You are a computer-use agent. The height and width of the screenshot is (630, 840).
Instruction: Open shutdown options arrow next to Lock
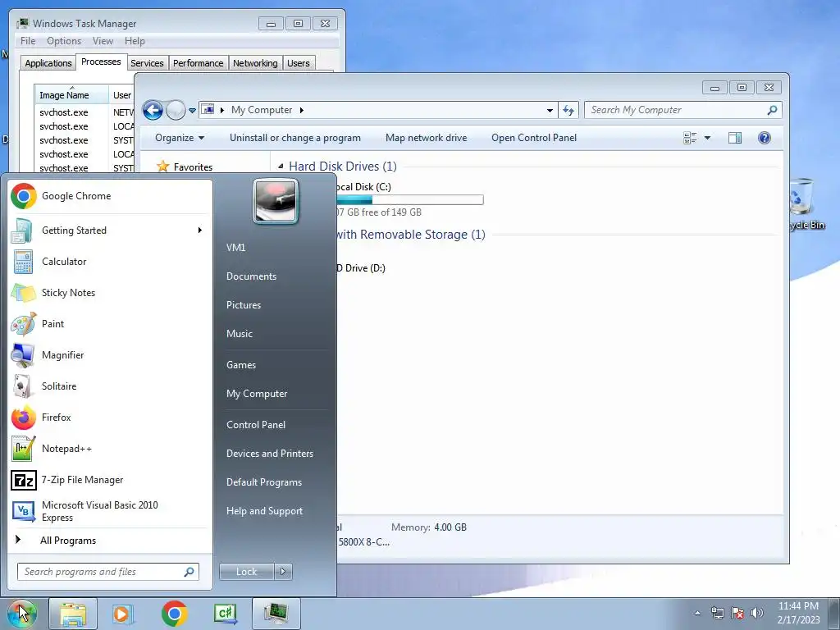283,572
